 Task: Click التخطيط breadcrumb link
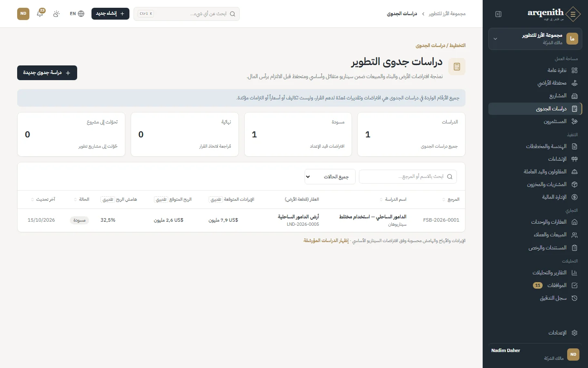coord(457,45)
